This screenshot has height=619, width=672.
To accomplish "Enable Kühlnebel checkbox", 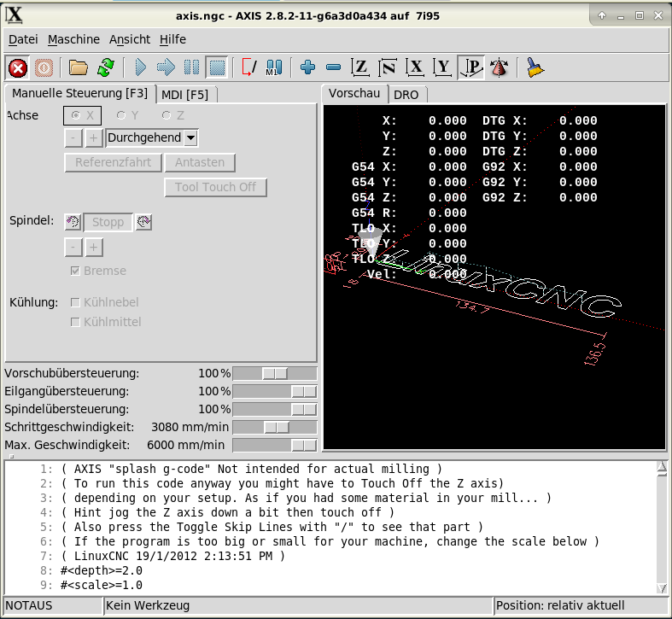I will point(104,302).
